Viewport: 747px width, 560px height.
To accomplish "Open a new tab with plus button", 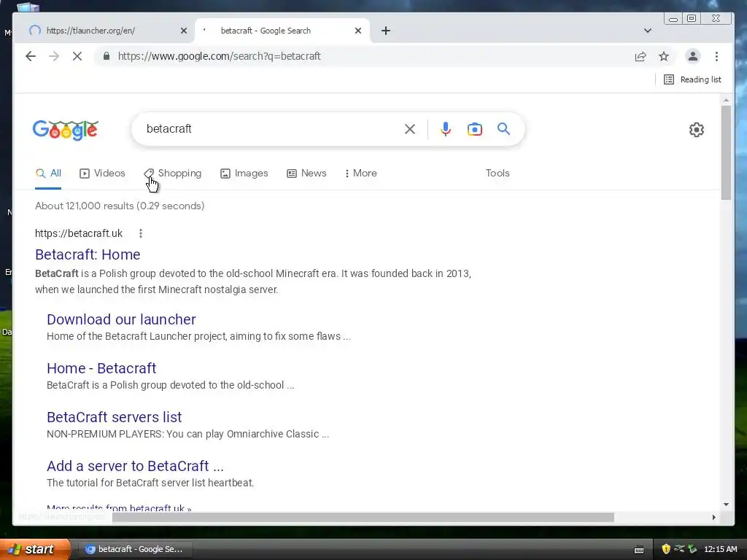I will 386,31.
